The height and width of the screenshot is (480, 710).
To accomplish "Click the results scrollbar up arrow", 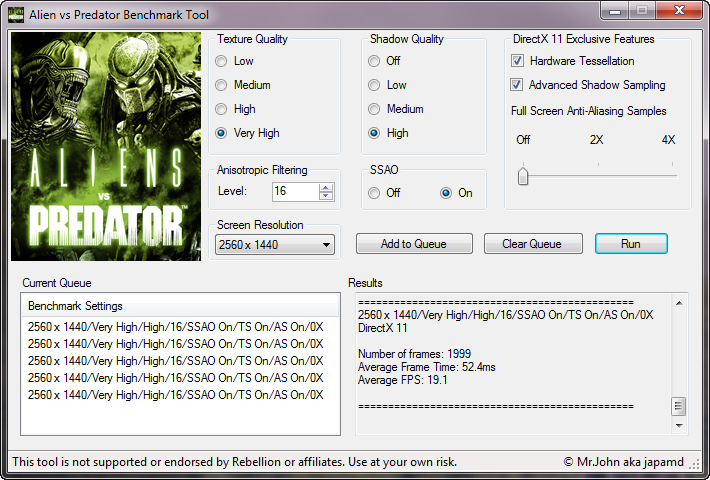I will pos(679,303).
